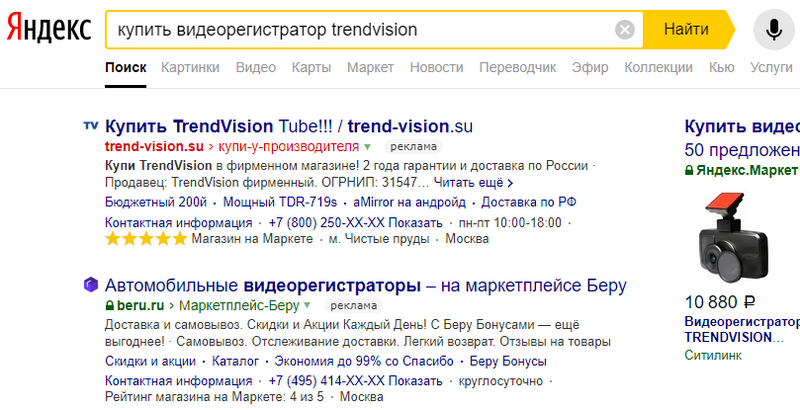The height and width of the screenshot is (410, 800).
Task: Click the red trend-vision.su domain link
Action: click(x=154, y=147)
